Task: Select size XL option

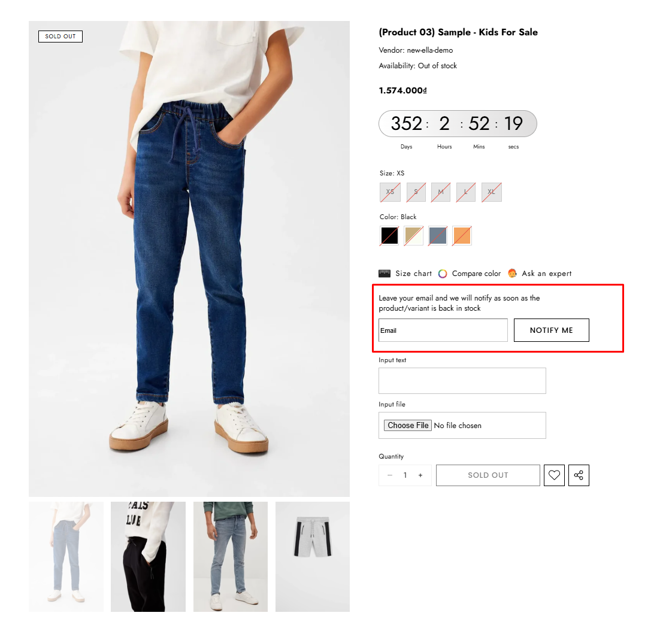Action: [x=492, y=192]
